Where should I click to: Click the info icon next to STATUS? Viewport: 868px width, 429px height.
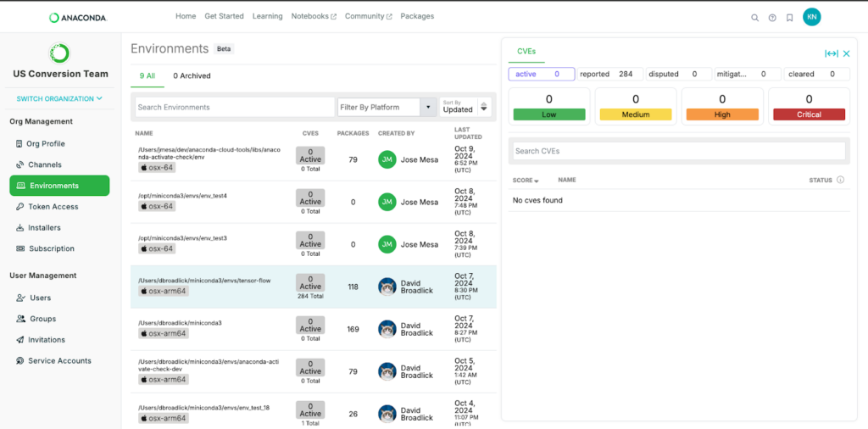(x=840, y=180)
